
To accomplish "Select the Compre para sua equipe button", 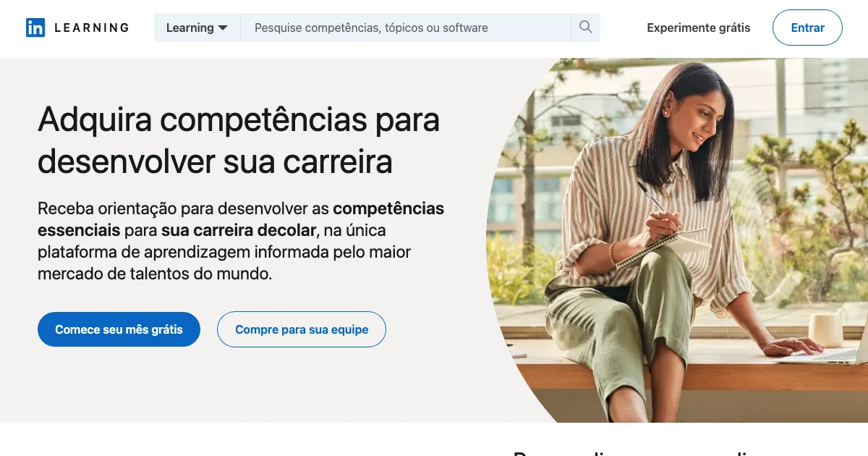I will 302,329.
